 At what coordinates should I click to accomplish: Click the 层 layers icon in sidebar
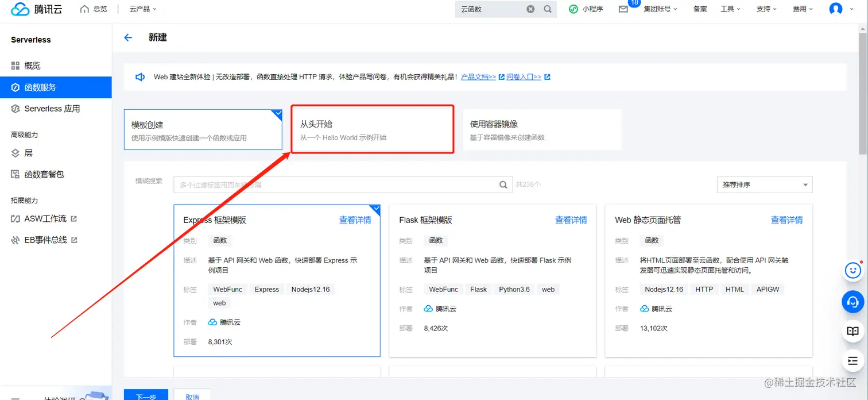pyautogui.click(x=15, y=153)
